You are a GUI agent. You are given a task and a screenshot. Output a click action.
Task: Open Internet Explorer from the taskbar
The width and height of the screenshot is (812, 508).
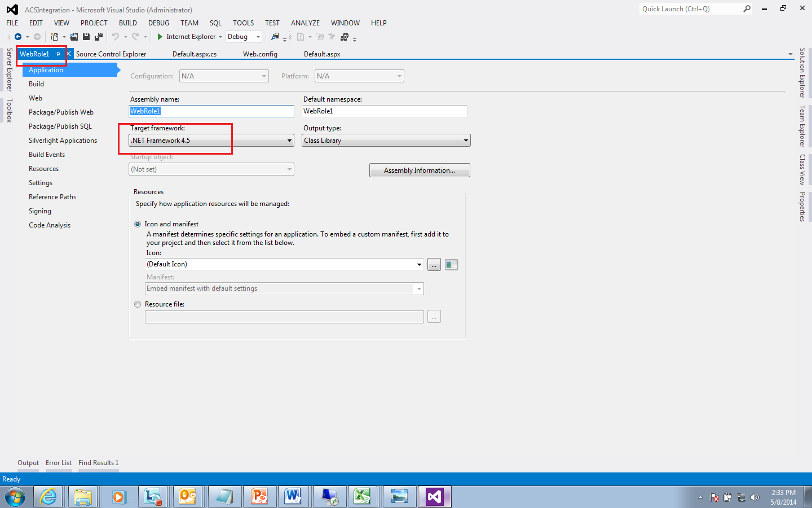[x=48, y=497]
